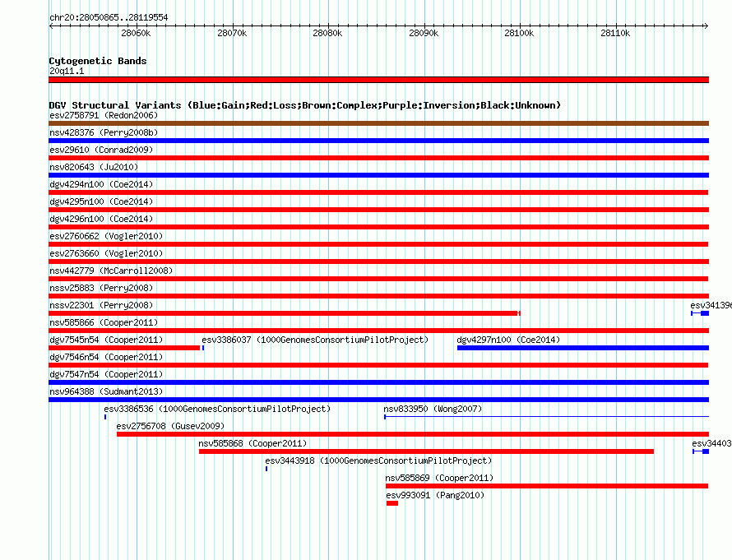
Task: Open variant nsv820643 (Ju2010) label
Action: coord(94,167)
